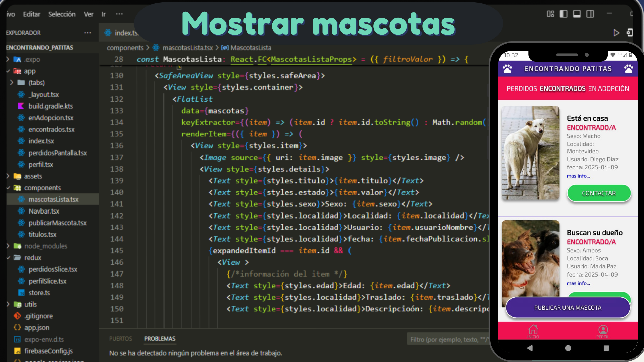Screen dimensions: 644x362
Task: Click the problems filter text field
Action: tap(448, 340)
